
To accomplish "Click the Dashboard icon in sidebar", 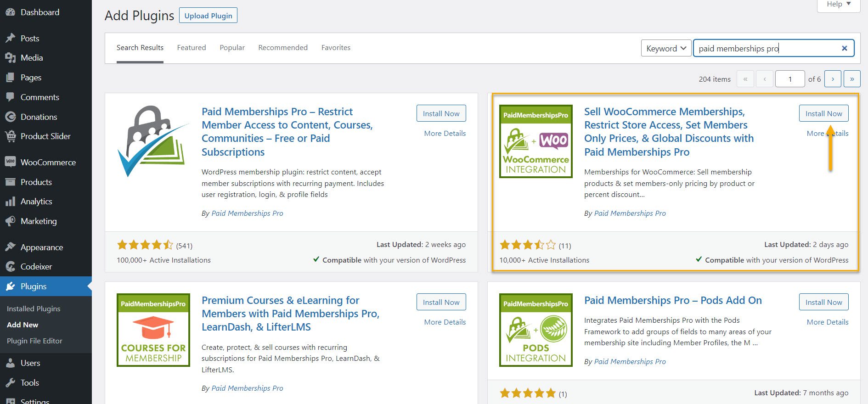I will pos(10,12).
